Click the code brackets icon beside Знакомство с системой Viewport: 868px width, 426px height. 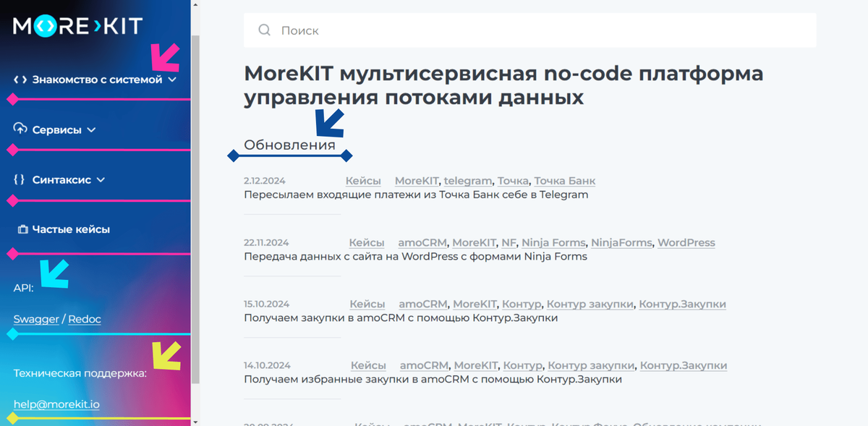pyautogui.click(x=20, y=80)
